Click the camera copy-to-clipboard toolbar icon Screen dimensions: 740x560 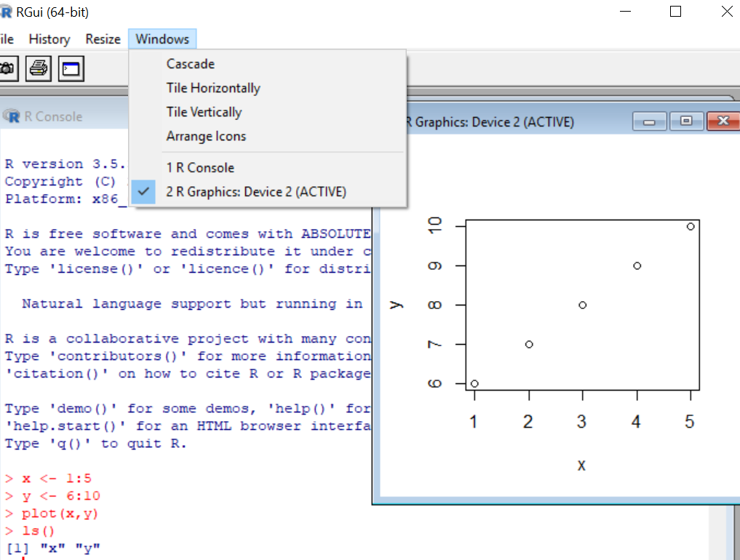[x=8, y=69]
